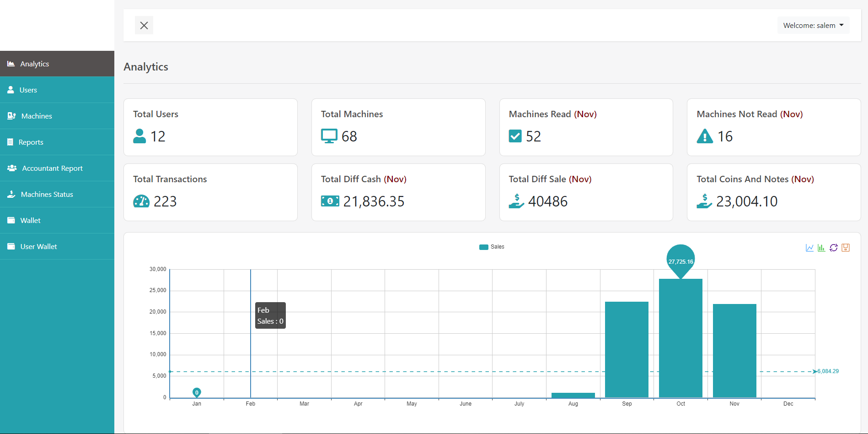The width and height of the screenshot is (868, 434).
Task: Click the Total Diff Cash money icon
Action: (x=330, y=201)
